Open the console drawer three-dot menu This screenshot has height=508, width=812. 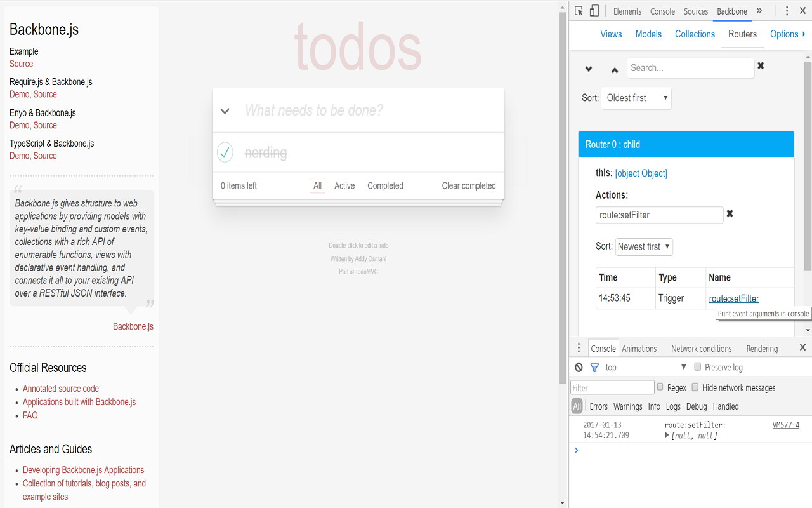pos(579,348)
